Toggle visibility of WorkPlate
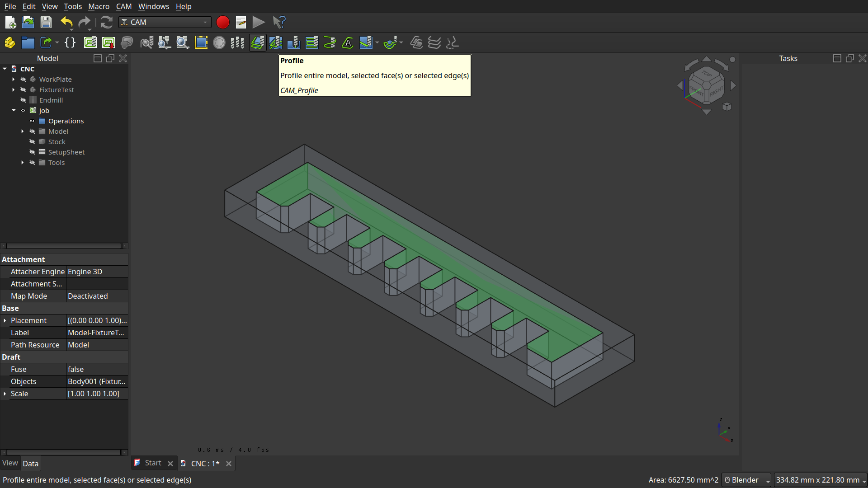Image resolution: width=868 pixels, height=488 pixels. (23, 79)
